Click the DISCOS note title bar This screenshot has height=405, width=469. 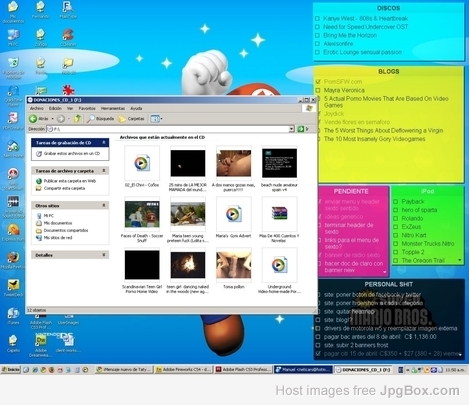(x=388, y=8)
